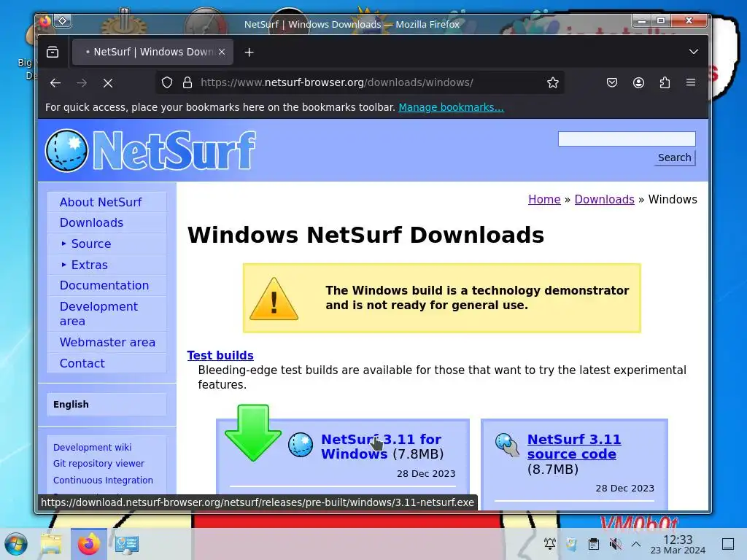Open a new tab with plus button
747x560 pixels.
coord(249,52)
